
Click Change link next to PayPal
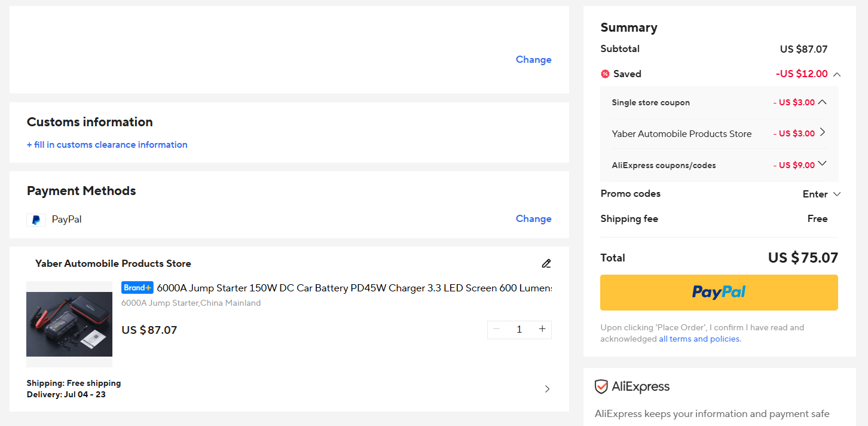coord(534,219)
